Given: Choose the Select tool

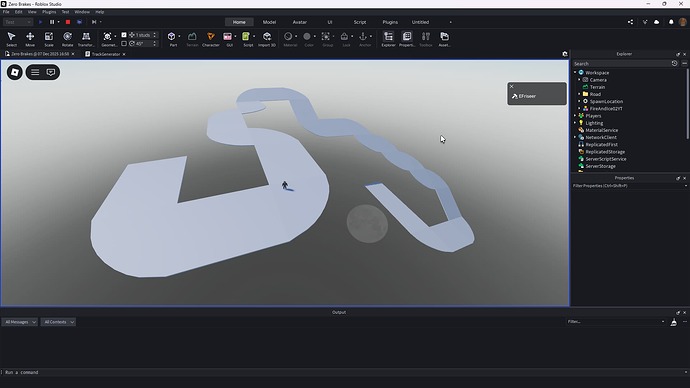Looking at the screenshot, I should 11,39.
